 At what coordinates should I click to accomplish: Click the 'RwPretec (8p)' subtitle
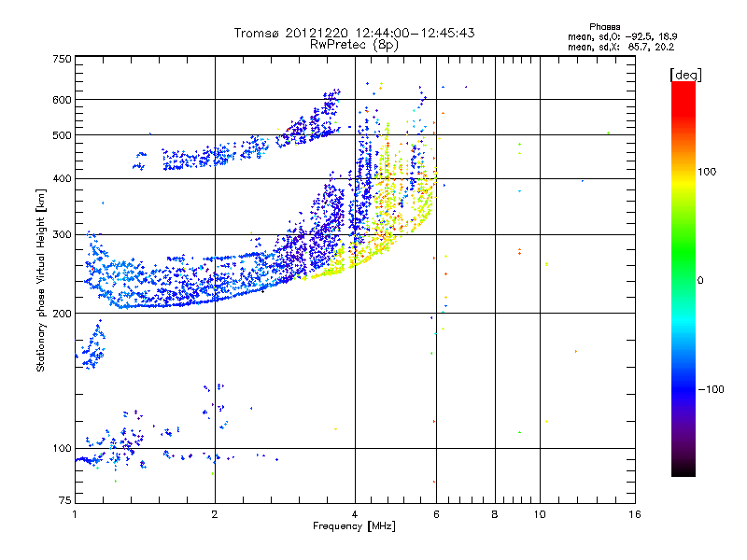(354, 45)
